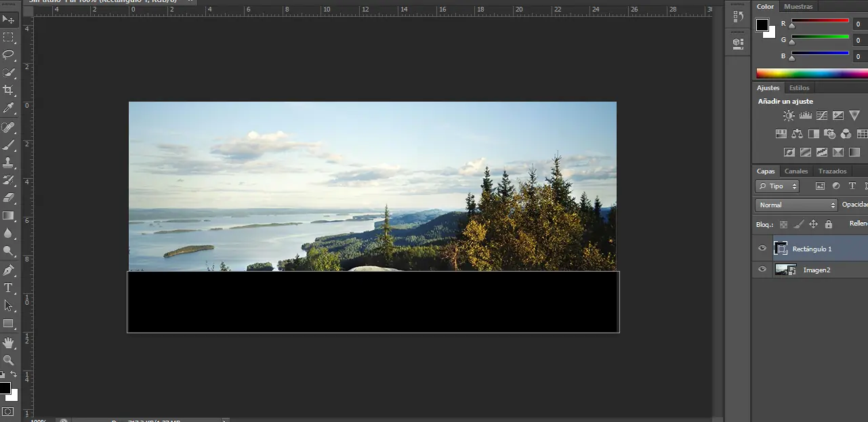The width and height of the screenshot is (868, 422).
Task: Add an Exposure adjustment
Action: [x=838, y=116]
